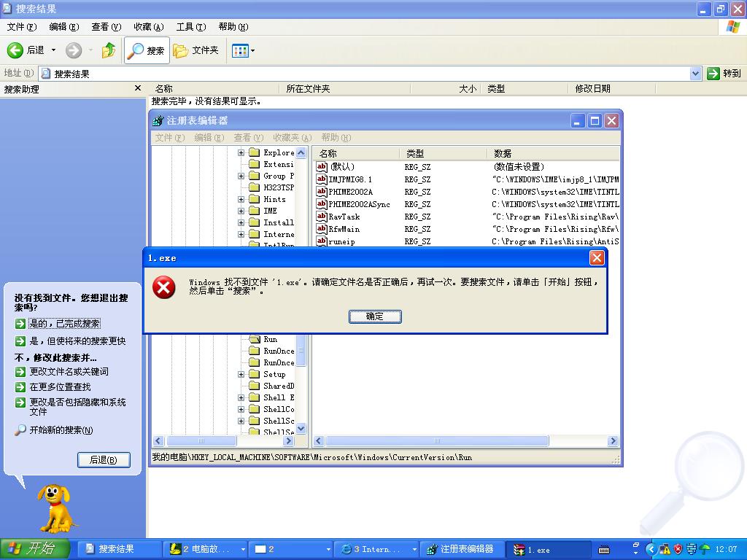Open the Back button history dropdown arrow
The height and width of the screenshot is (560, 747).
(53, 50)
